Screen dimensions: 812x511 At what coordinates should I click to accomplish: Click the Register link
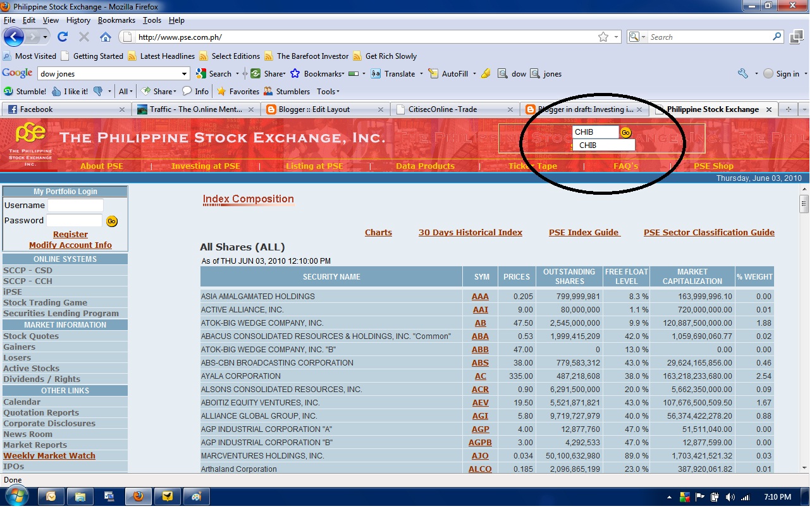(x=70, y=234)
